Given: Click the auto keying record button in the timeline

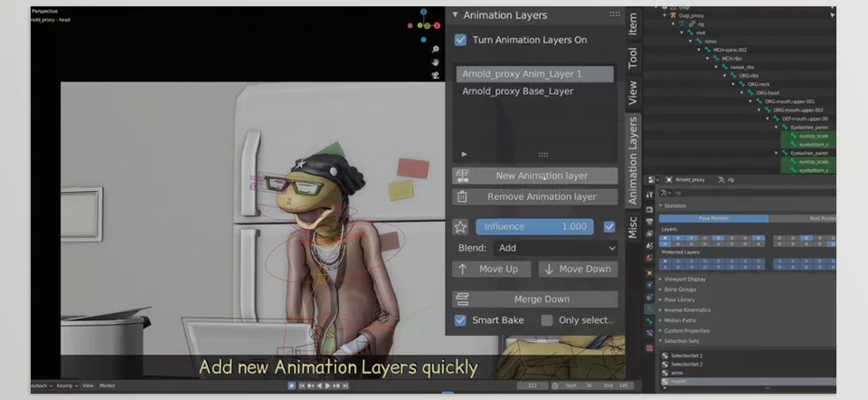Looking at the screenshot, I should [x=292, y=386].
